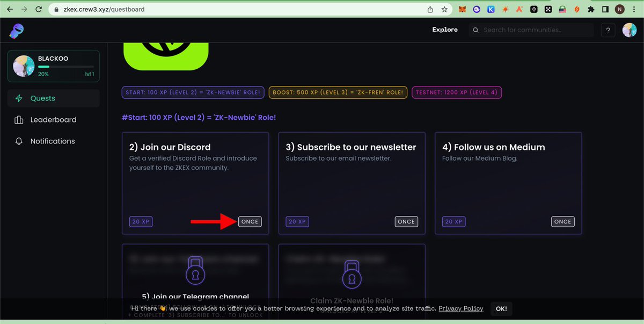
Task: Select the START: 100 XP category tag
Action: 193,92
